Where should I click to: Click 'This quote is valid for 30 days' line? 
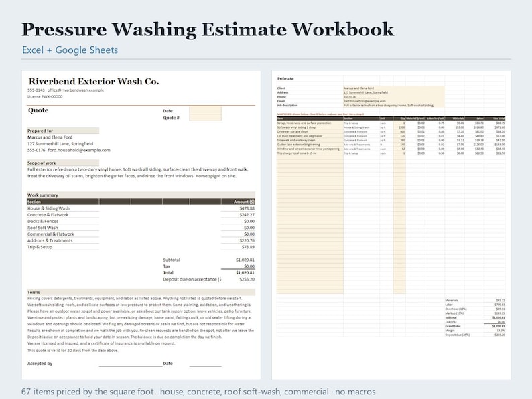point(73,351)
